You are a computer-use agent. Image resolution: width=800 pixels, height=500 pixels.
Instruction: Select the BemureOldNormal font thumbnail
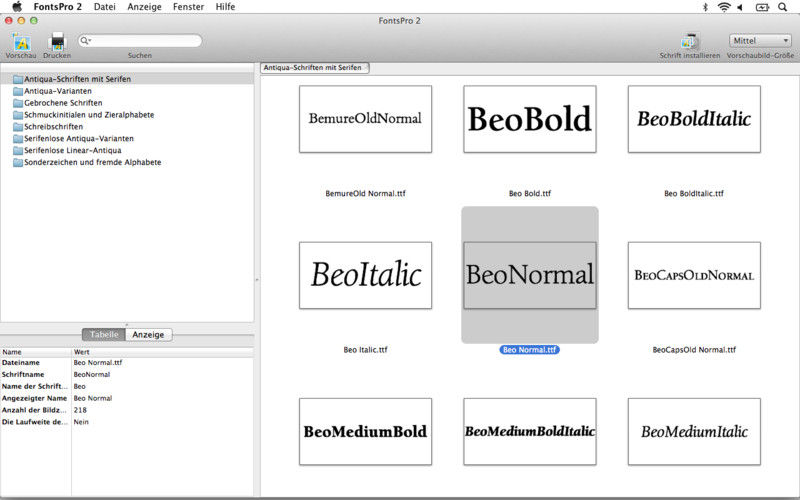365,119
